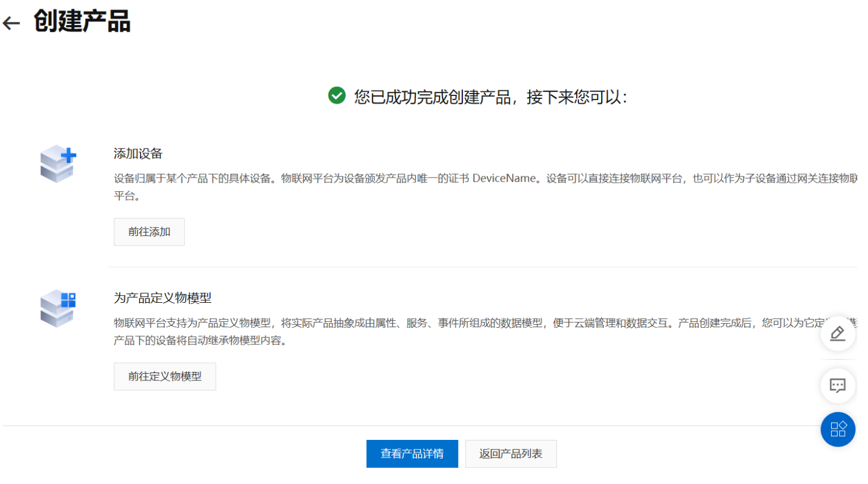
Task: Click the 添加设备 section heading
Action: pos(138,153)
